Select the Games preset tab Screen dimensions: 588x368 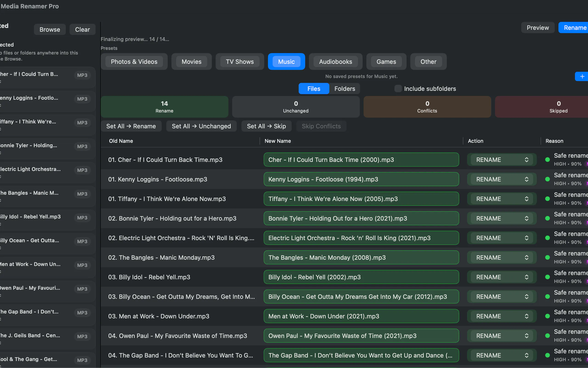pos(386,62)
